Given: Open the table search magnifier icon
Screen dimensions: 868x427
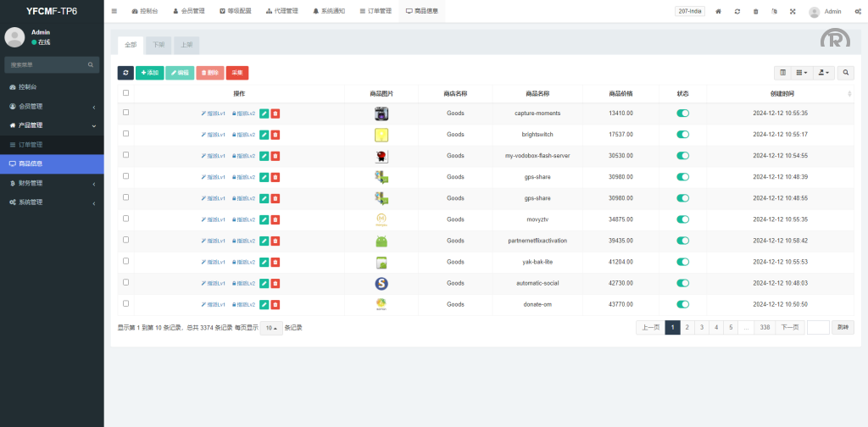Looking at the screenshot, I should (x=846, y=74).
